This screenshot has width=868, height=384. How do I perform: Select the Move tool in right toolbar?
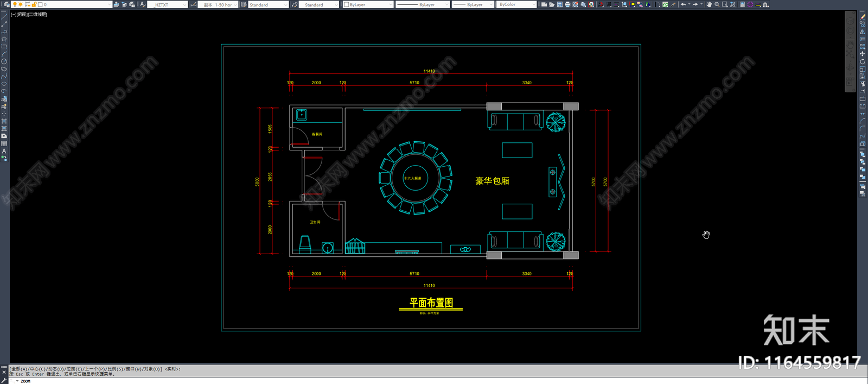pos(863,54)
